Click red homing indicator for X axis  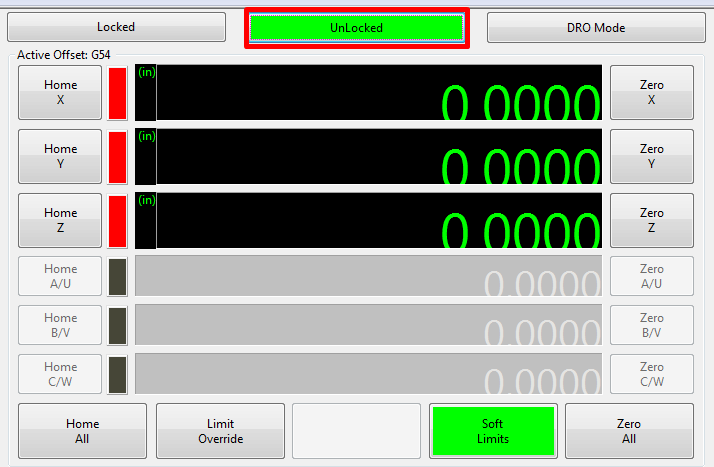[x=118, y=93]
